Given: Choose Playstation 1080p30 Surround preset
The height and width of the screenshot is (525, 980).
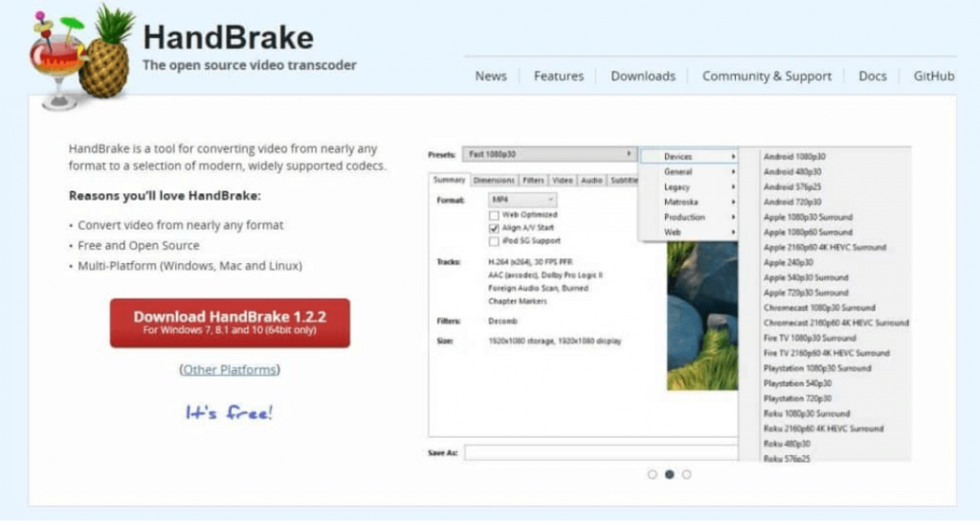Looking at the screenshot, I should pos(817,368).
